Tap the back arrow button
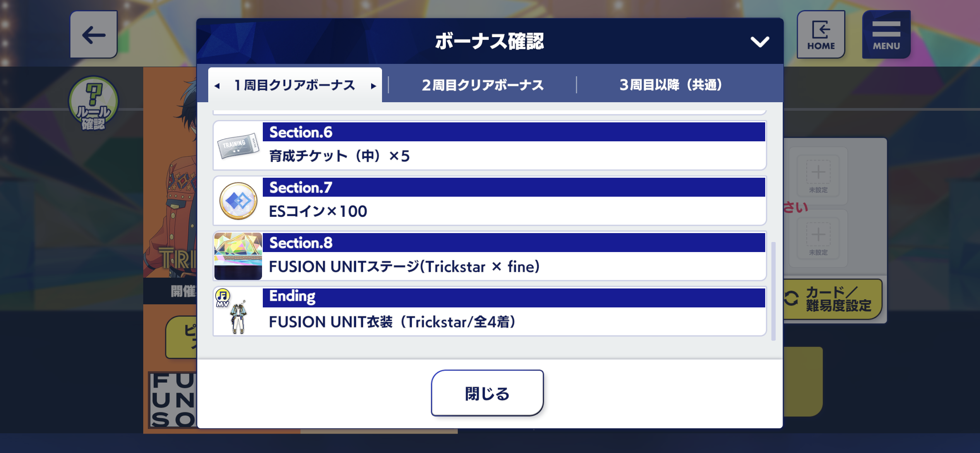This screenshot has height=453, width=980. (94, 34)
